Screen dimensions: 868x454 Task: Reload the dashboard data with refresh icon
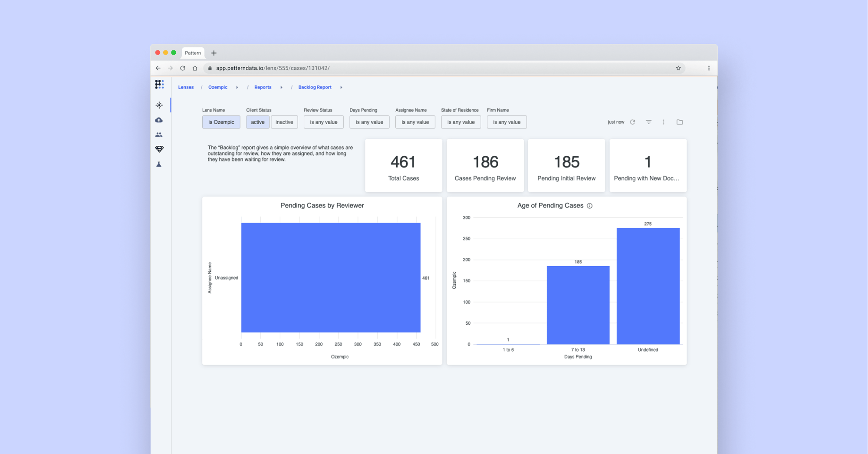point(632,122)
